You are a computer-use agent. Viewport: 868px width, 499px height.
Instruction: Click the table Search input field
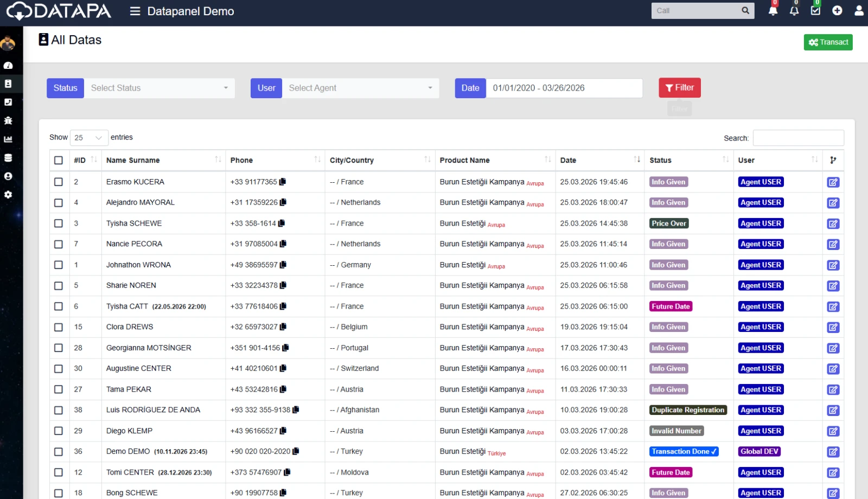click(798, 138)
